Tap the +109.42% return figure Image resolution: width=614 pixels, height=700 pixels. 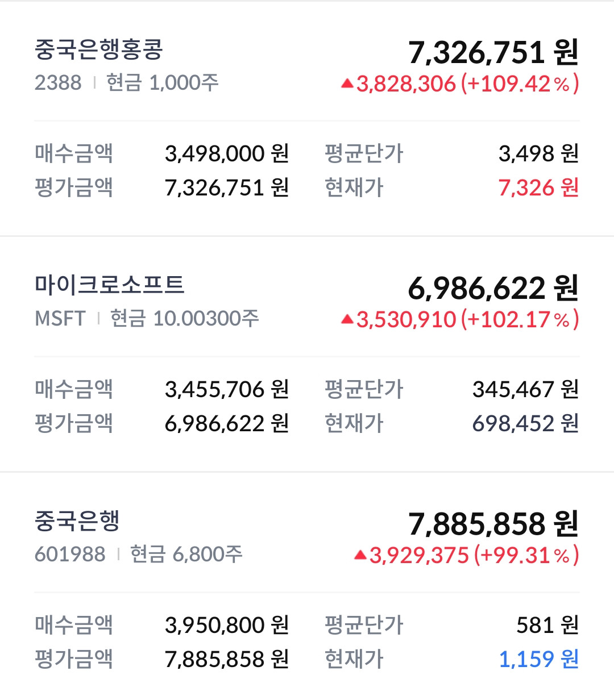click(520, 84)
